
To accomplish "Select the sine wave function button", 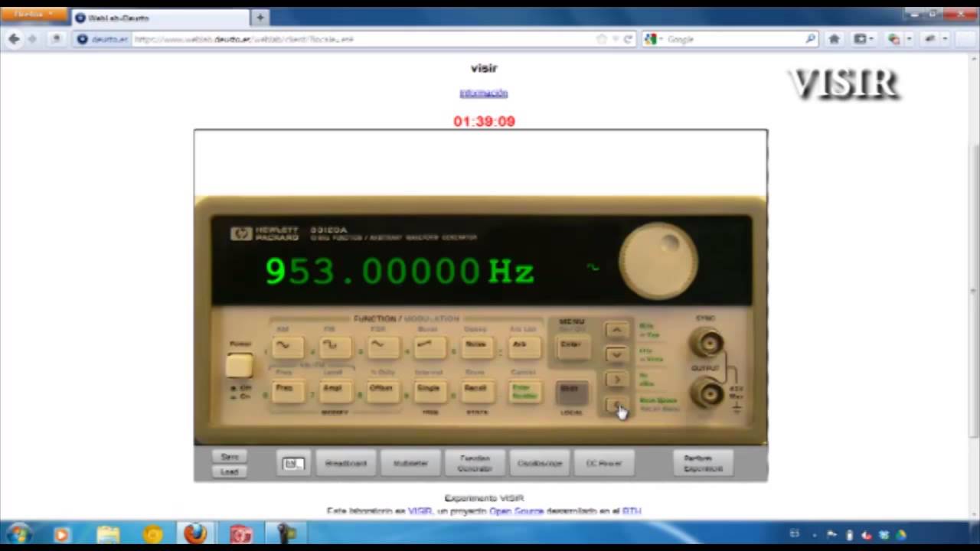I will coord(287,346).
